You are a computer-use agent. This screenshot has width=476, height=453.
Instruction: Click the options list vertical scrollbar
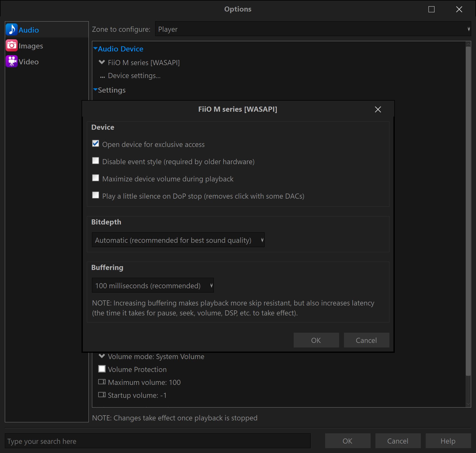coord(468,211)
